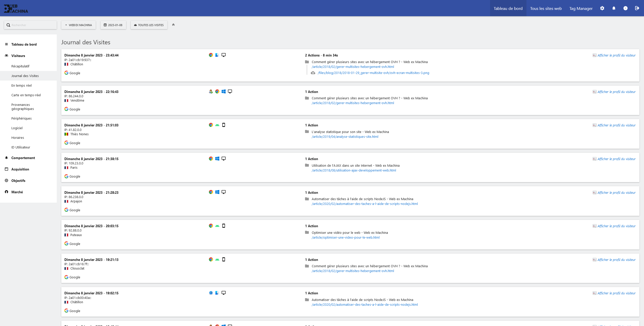Screen dimensions: 644x326
Task: Open the Tag Manager tab
Action: pyautogui.click(x=581, y=8)
